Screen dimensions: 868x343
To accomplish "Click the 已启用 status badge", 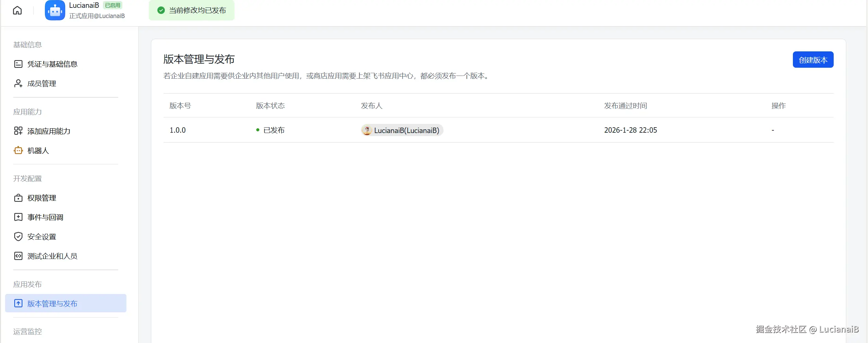I will tap(112, 5).
